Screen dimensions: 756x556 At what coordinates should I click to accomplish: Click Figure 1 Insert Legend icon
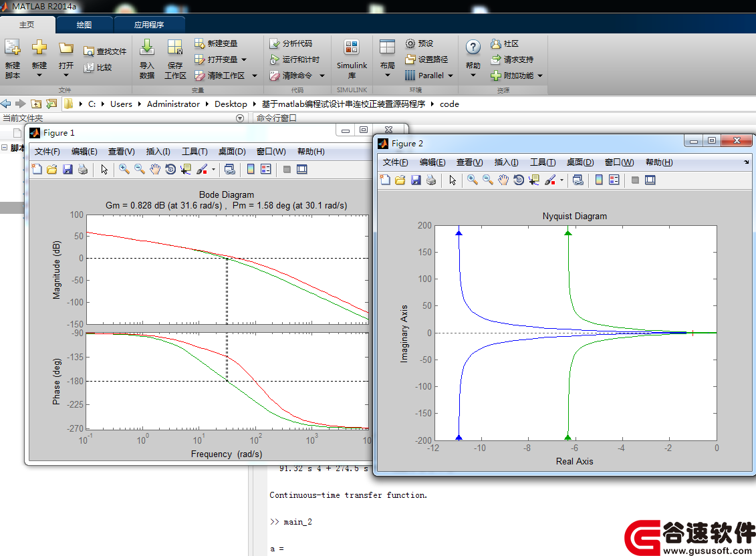[265, 169]
